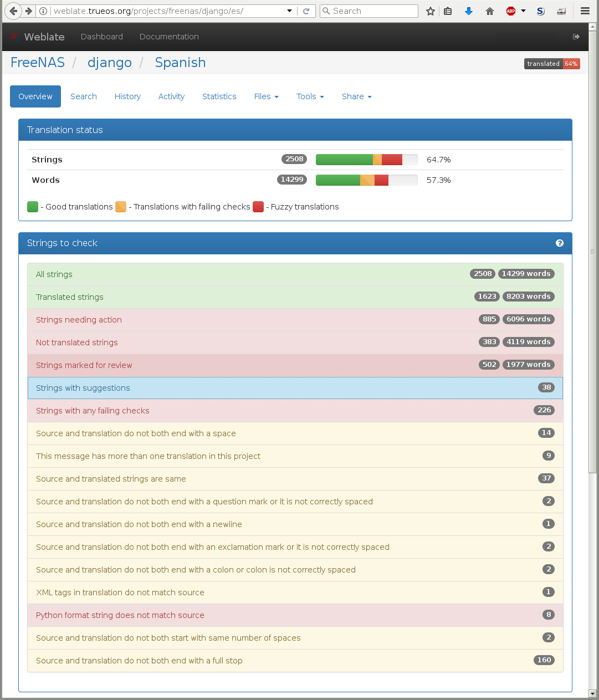Open the downloads arrow icon
The width and height of the screenshot is (599, 700).
469,11
